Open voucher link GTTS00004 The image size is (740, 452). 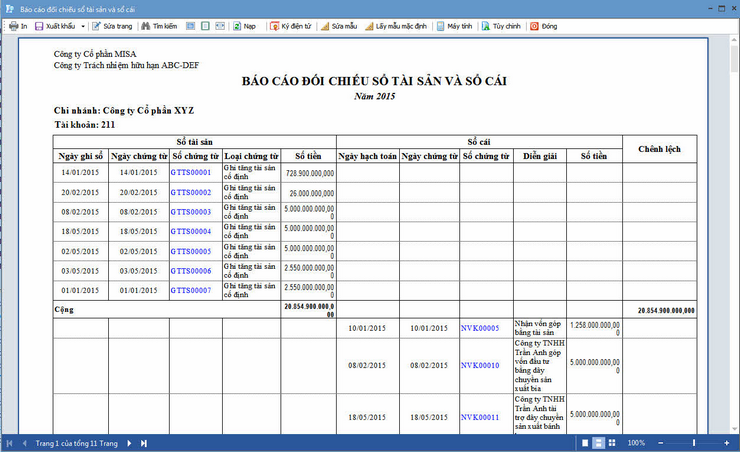click(191, 231)
